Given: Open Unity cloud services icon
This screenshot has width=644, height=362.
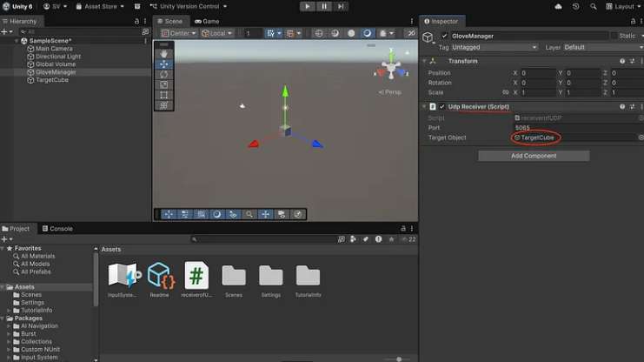Looking at the screenshot, I should click(x=581, y=7).
